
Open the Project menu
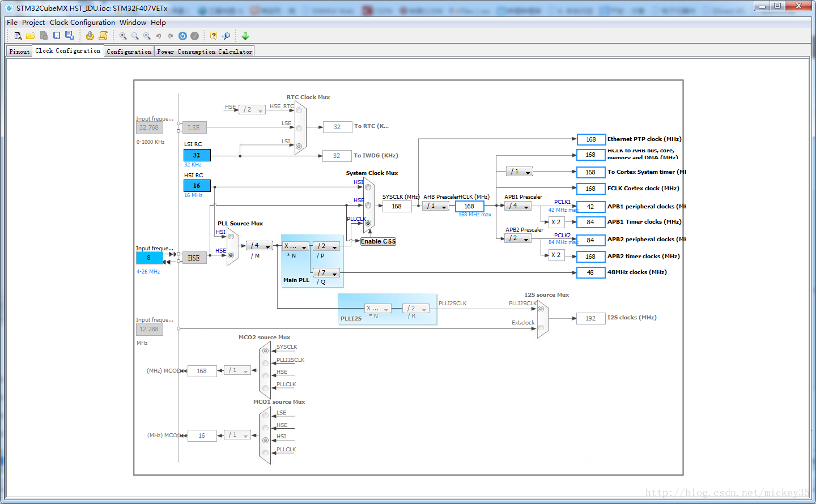tap(33, 23)
